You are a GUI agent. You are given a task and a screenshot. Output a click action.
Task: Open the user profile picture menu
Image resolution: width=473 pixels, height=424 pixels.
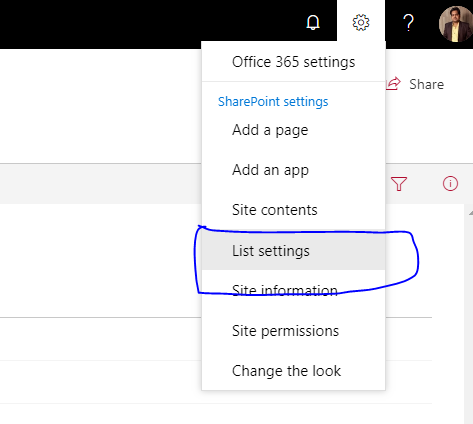[456, 23]
